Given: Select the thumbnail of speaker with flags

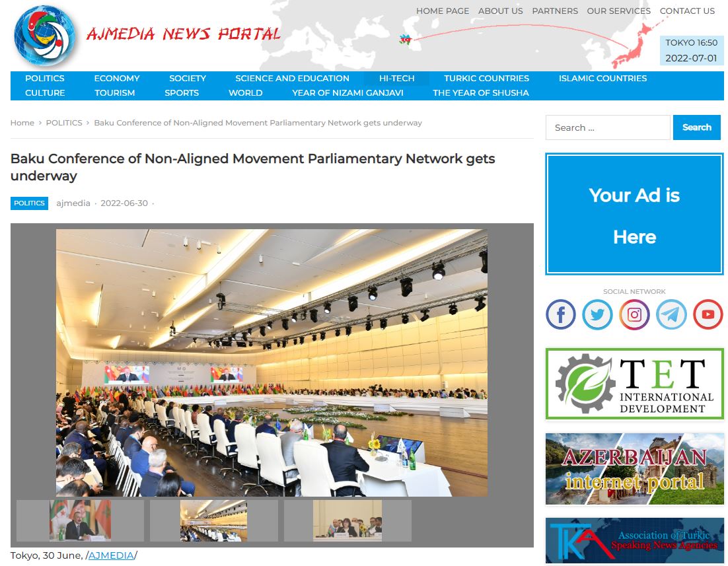Looking at the screenshot, I should (81, 520).
